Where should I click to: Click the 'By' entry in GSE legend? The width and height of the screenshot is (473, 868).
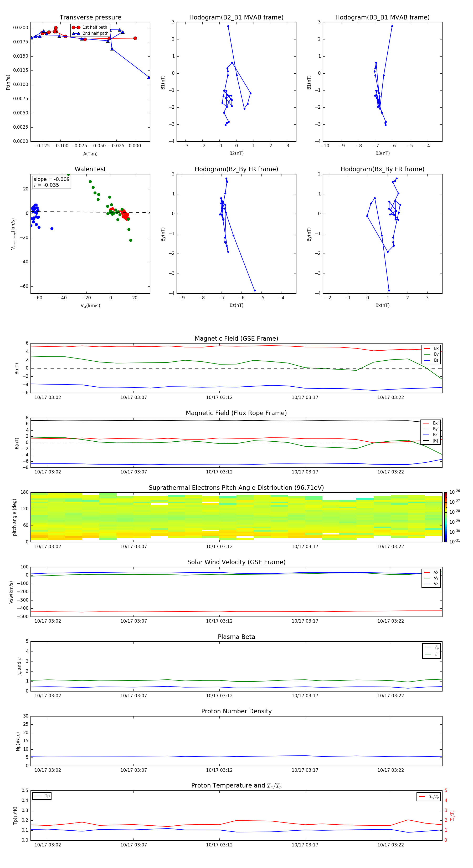coord(431,354)
